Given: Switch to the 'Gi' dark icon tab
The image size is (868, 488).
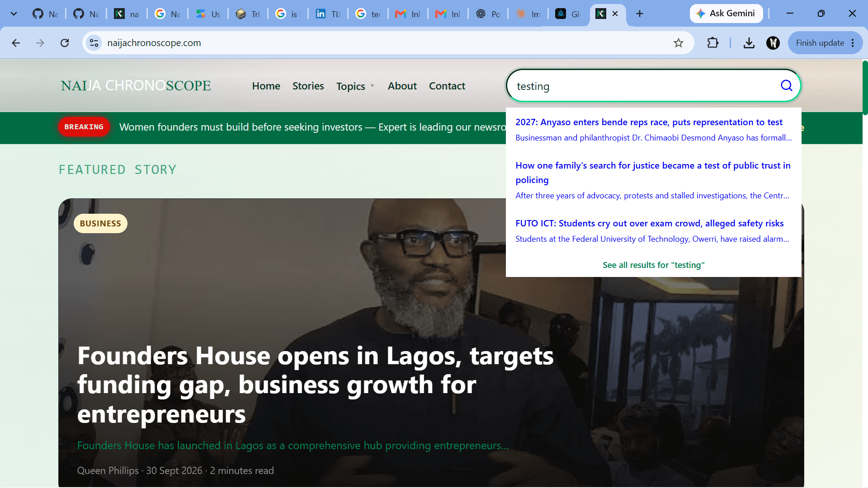Looking at the screenshot, I should (568, 14).
